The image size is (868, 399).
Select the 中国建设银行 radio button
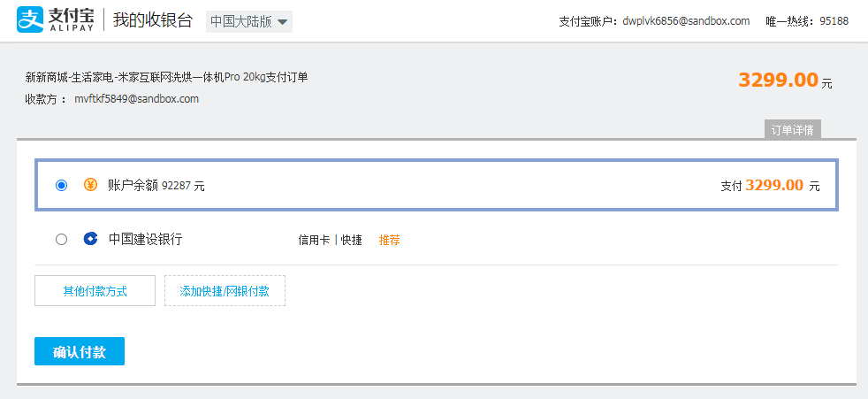coord(62,240)
